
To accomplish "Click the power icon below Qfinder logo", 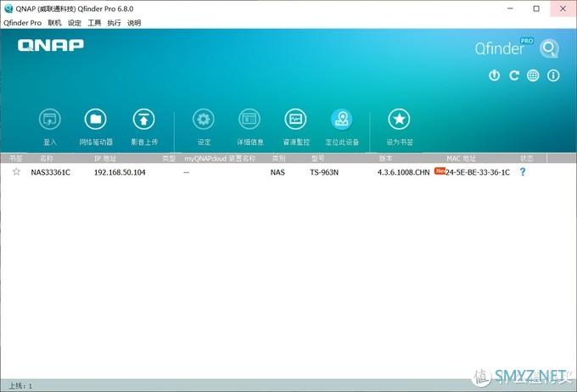I will 494,76.
